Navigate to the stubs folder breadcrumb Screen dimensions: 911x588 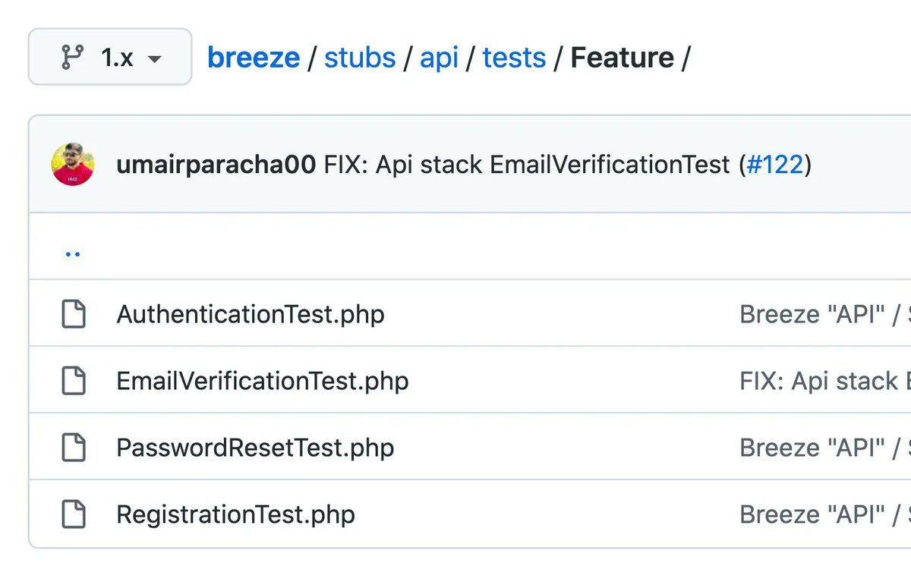tap(360, 58)
